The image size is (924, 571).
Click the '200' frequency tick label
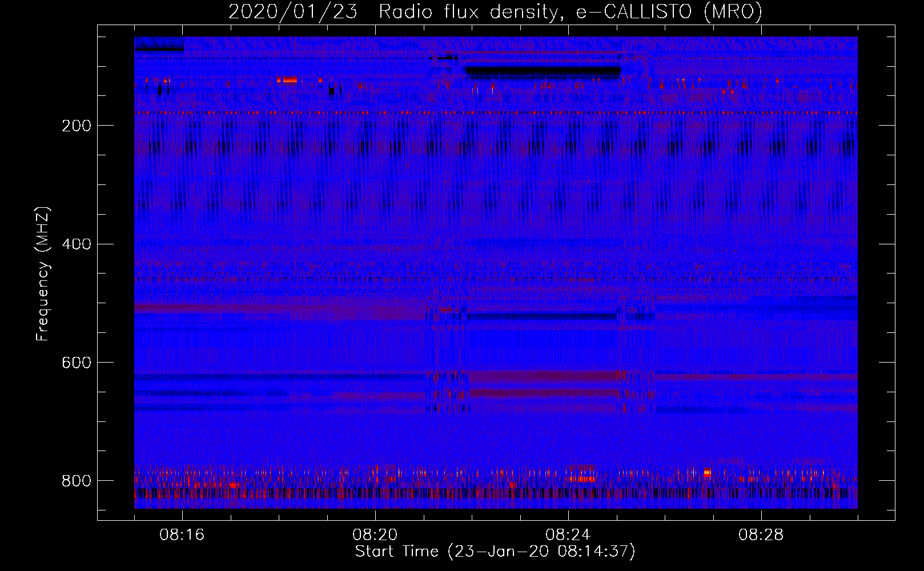76,126
